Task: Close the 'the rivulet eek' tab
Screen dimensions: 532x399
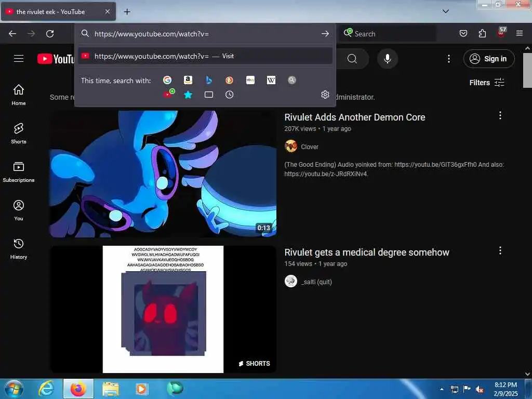Action: coord(107,11)
